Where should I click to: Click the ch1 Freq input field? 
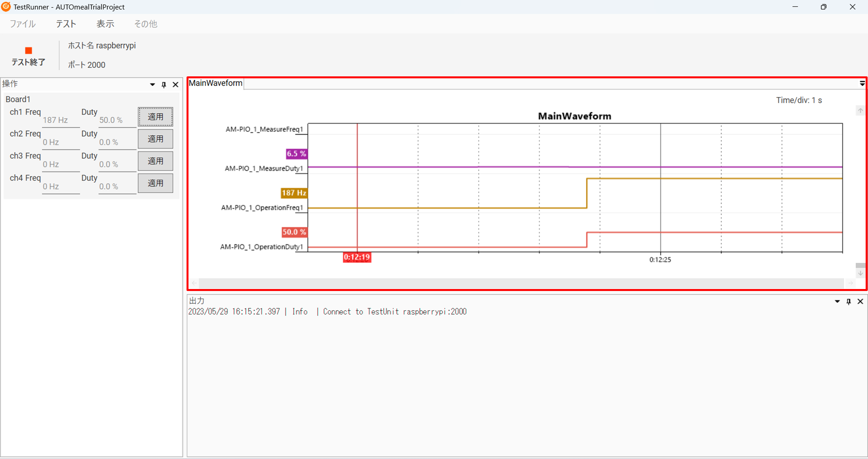tap(61, 120)
